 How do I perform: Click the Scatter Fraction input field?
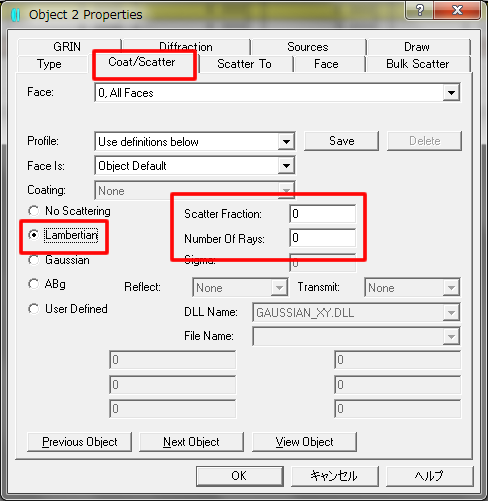click(x=322, y=214)
